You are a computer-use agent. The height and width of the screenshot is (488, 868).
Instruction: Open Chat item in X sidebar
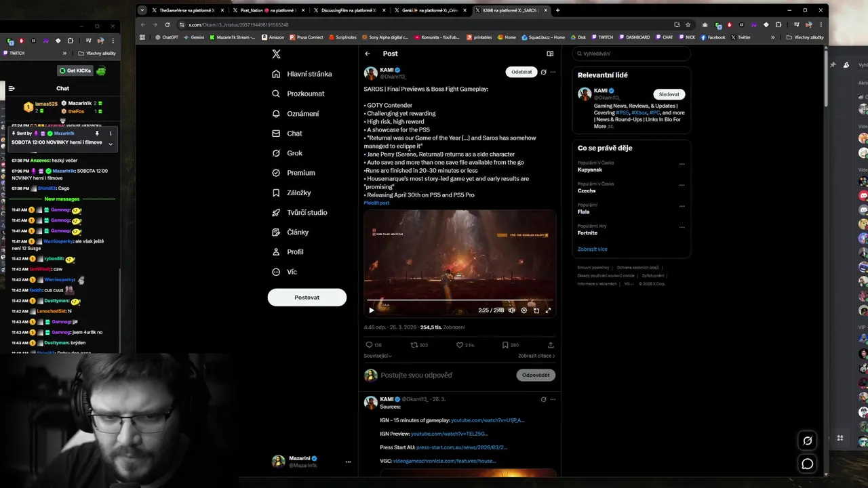click(x=287, y=134)
